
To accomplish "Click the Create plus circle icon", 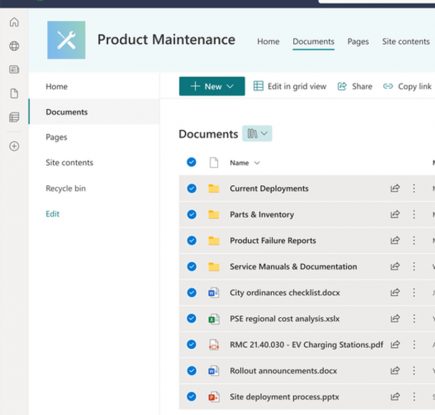I will (14, 146).
